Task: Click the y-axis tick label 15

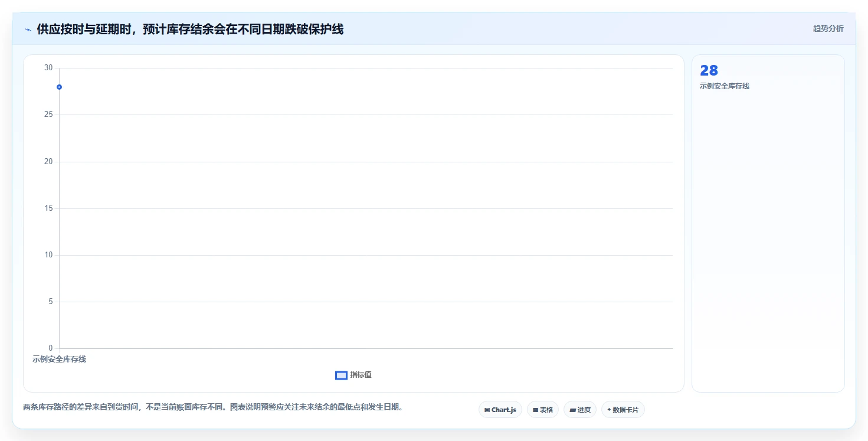Action: (x=48, y=208)
